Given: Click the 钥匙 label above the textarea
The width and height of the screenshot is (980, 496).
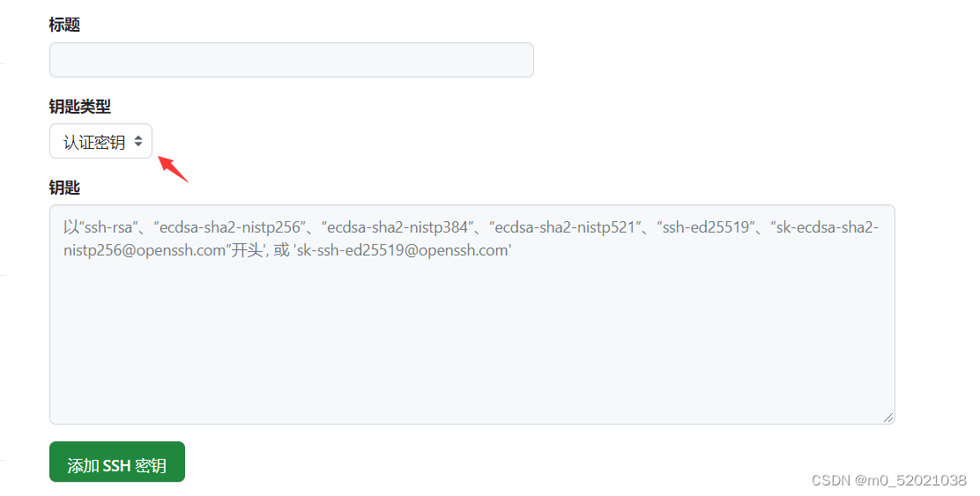Looking at the screenshot, I should click(64, 188).
